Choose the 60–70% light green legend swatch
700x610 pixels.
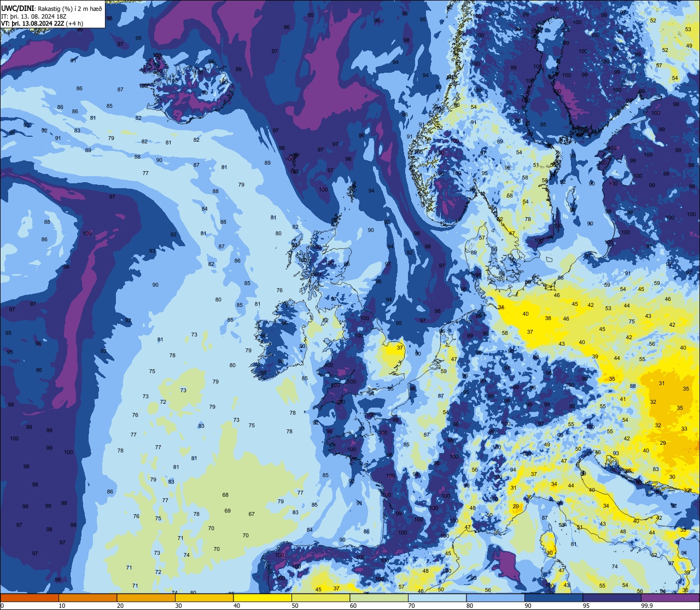click(x=379, y=597)
